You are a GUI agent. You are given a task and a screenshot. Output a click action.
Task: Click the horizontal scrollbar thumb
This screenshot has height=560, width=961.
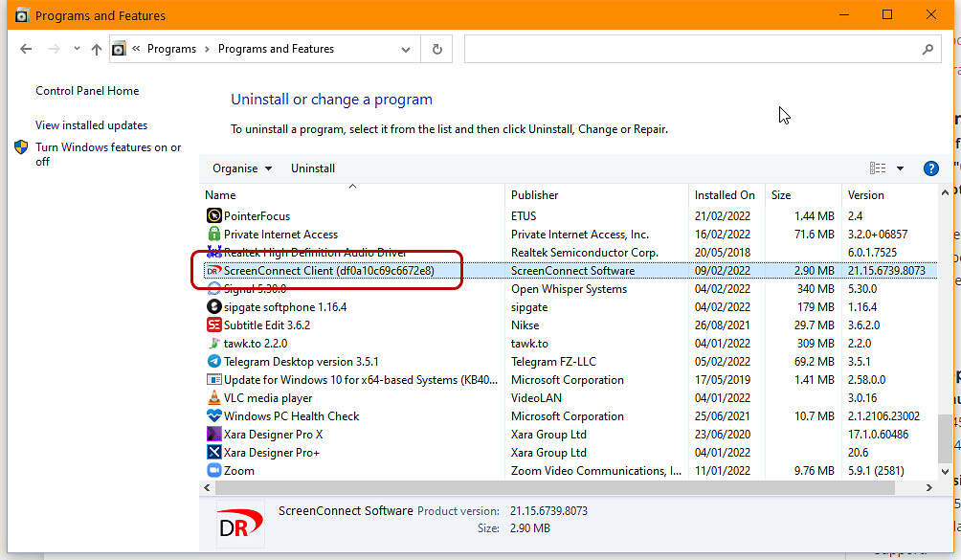tap(554, 487)
